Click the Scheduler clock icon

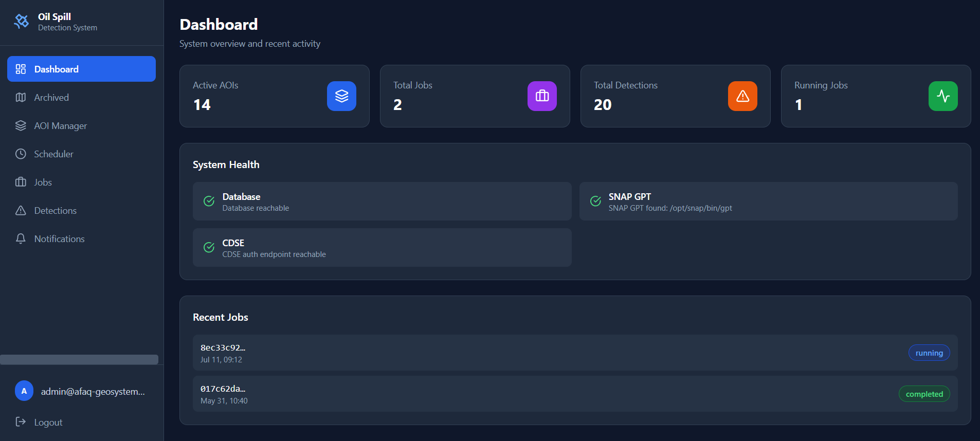coord(21,154)
